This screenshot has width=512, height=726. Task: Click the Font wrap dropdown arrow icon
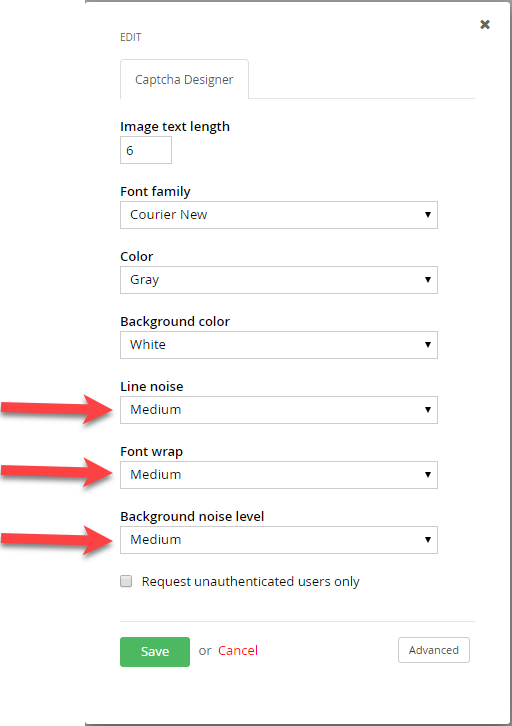428,475
